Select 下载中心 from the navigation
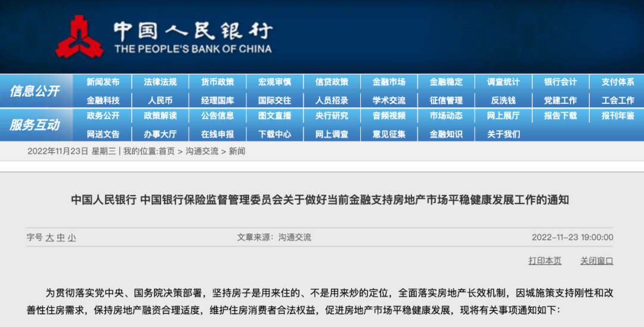This screenshot has width=644, height=327. click(x=274, y=134)
